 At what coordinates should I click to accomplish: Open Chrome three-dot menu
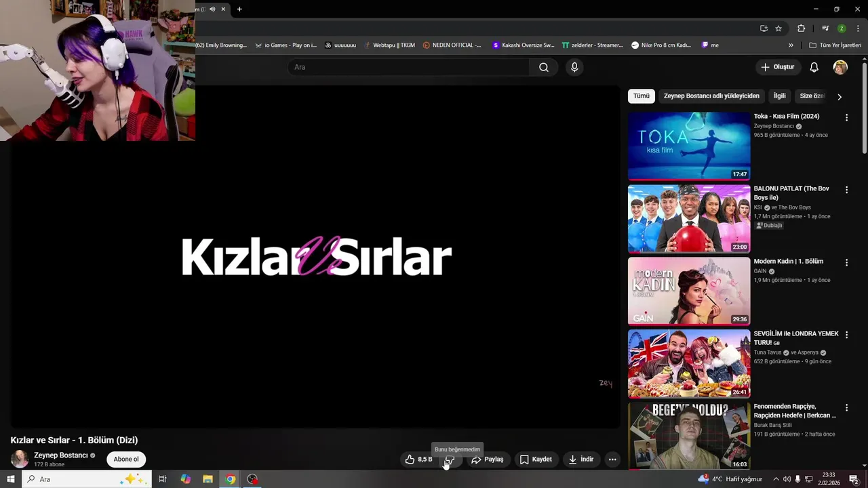[x=859, y=28]
